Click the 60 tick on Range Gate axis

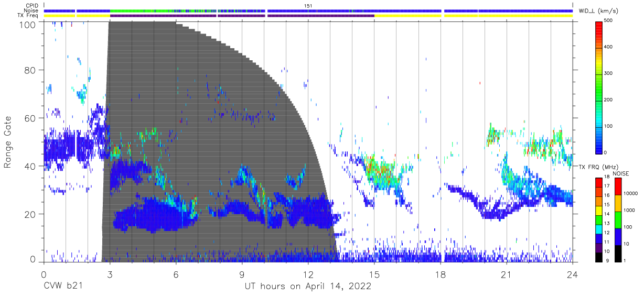click(x=31, y=118)
